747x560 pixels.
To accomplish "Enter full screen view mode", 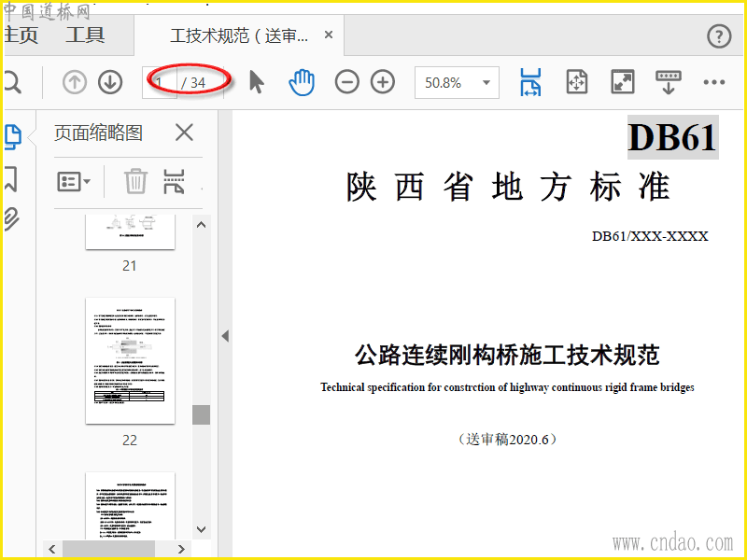I will (x=622, y=82).
